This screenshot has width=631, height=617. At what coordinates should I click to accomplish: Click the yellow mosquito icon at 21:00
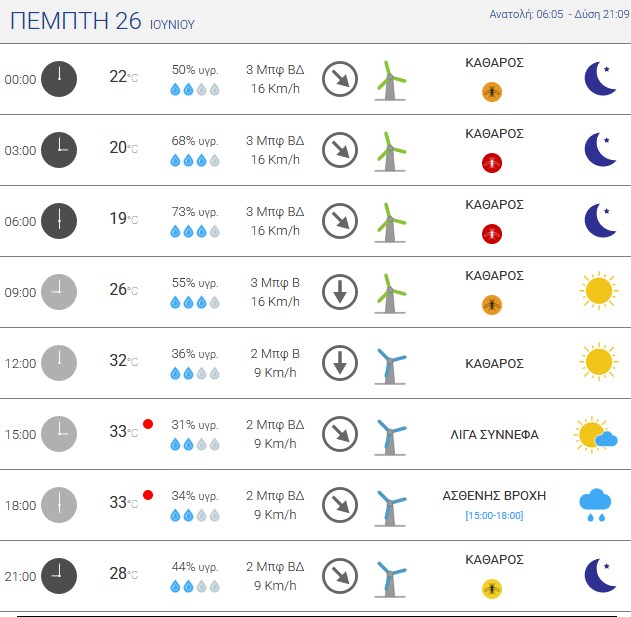coord(492,589)
